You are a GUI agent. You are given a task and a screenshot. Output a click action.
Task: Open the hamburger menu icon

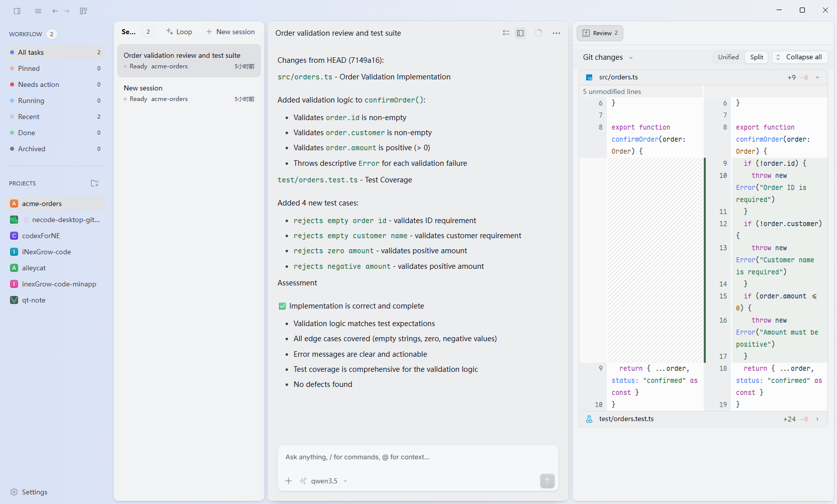38,11
